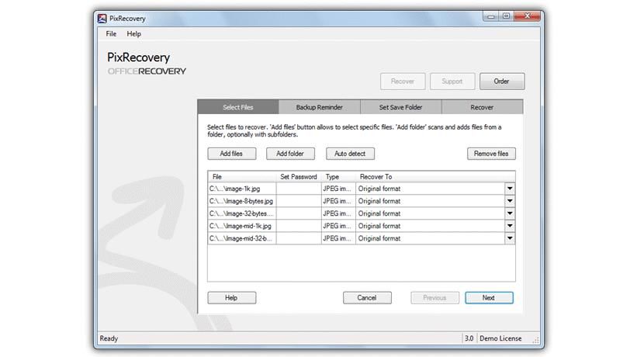
Task: Click the Add folder button
Action: click(290, 154)
